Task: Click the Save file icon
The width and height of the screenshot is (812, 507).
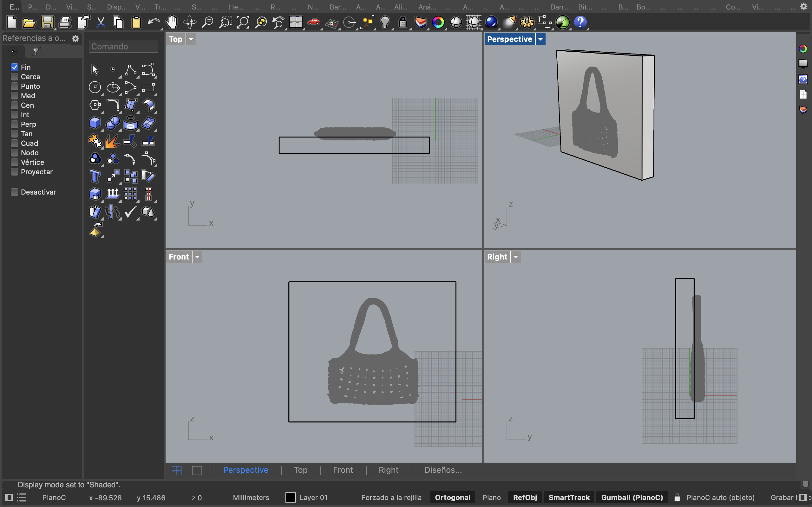Action: 47,22
